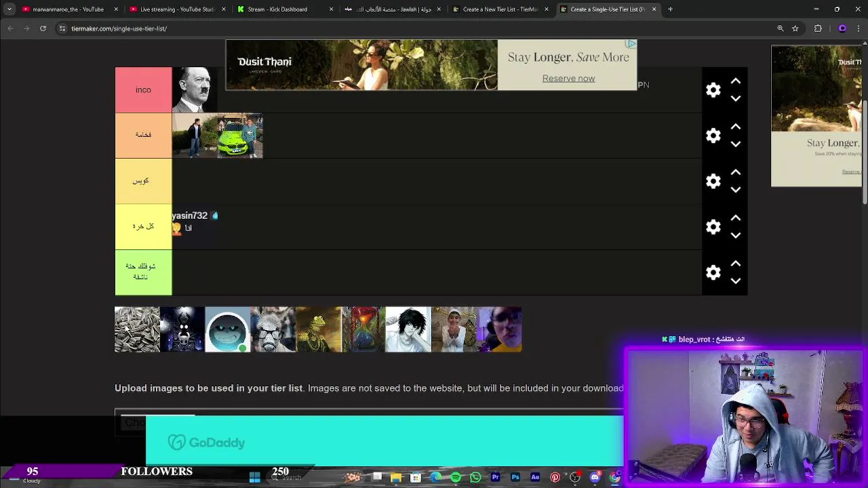Move the 'inco' tier row down
This screenshot has width=868, height=488.
pos(736,98)
